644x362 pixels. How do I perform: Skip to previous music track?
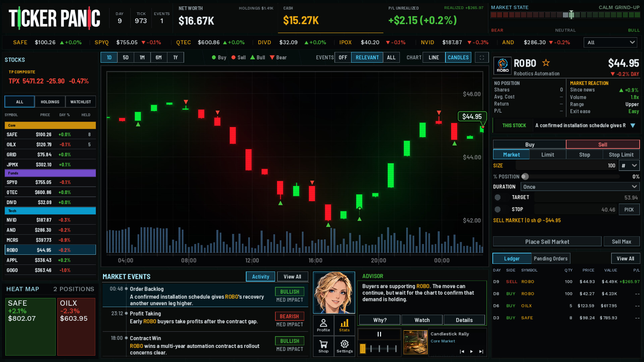pos(462,351)
